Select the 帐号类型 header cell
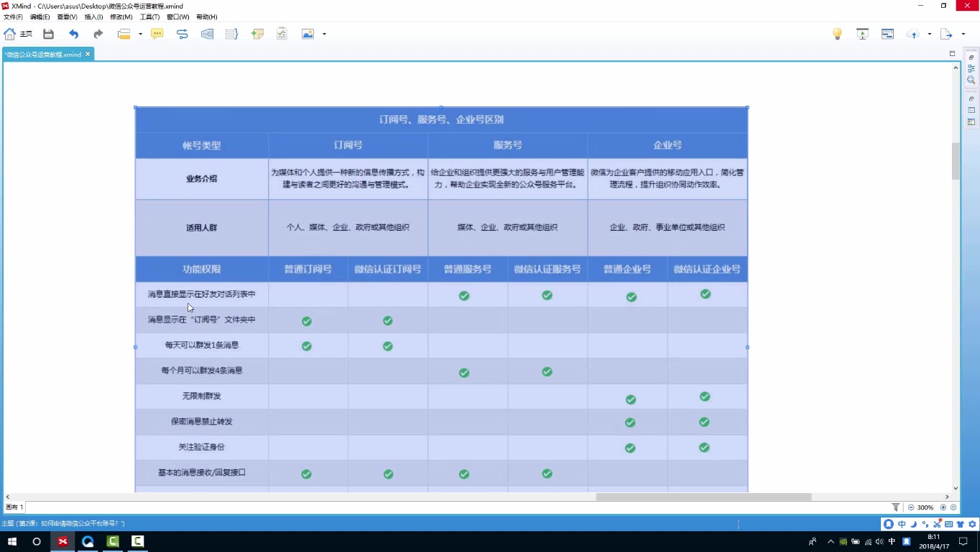 click(202, 145)
